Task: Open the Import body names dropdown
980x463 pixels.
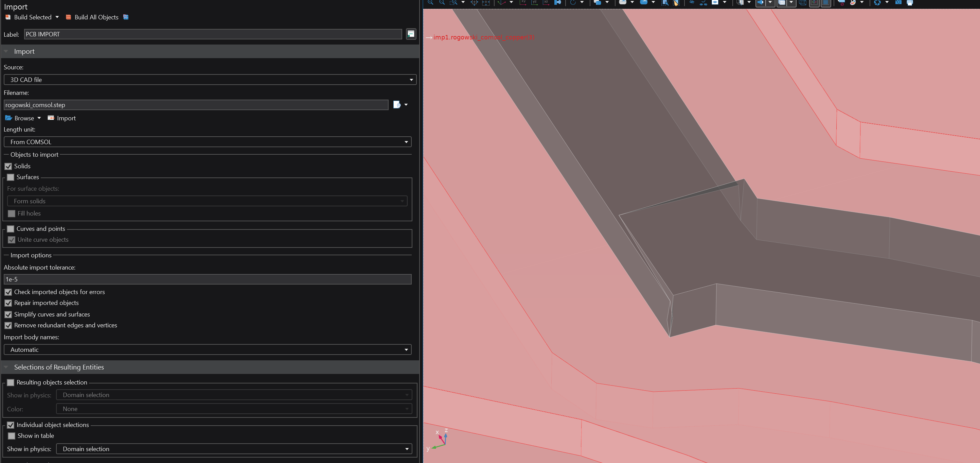Action: (x=207, y=349)
